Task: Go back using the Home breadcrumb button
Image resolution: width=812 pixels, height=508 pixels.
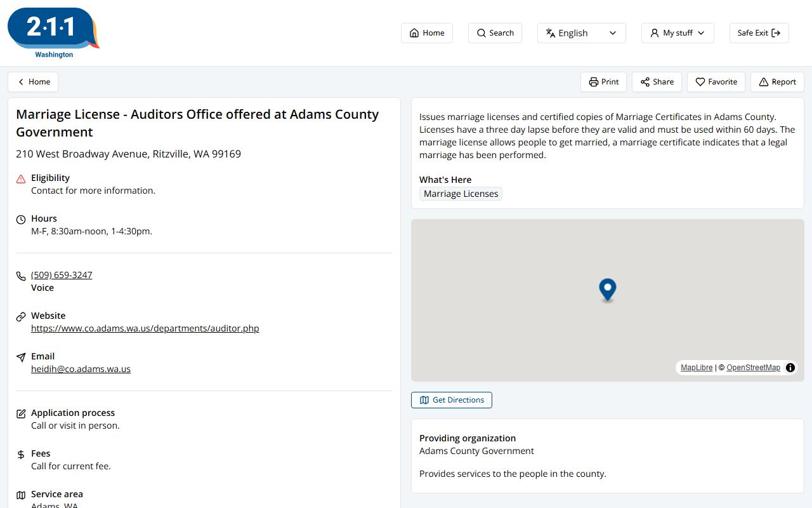Action: pyautogui.click(x=33, y=82)
